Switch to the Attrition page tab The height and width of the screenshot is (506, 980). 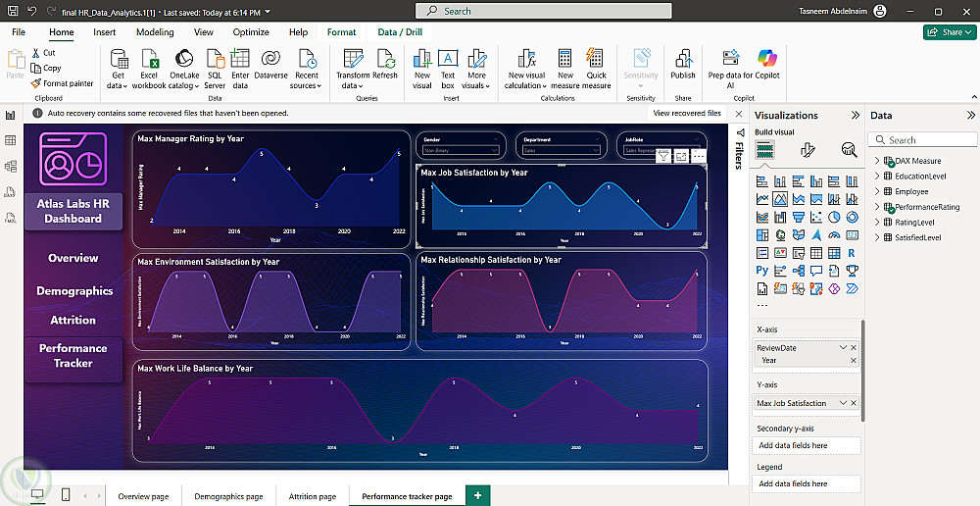(x=312, y=496)
